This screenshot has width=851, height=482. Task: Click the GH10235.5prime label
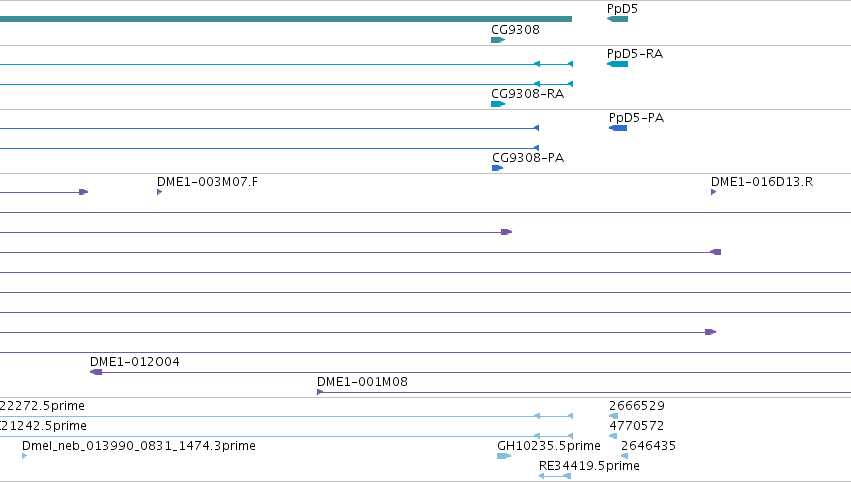[x=549, y=446]
